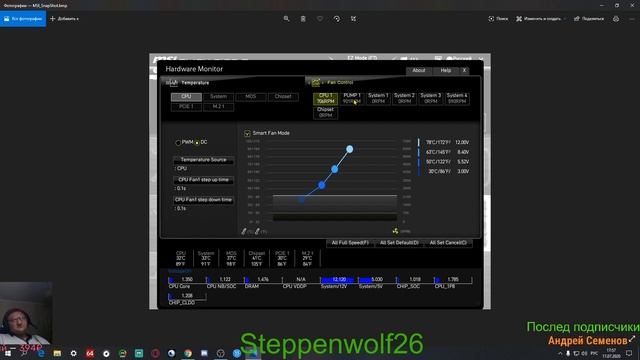Click the Fan Control section icon
This screenshot has height=360, width=640.
point(316,82)
